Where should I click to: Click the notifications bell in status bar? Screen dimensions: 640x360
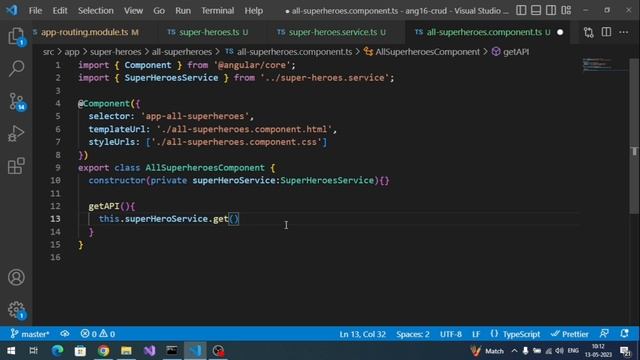coord(624,334)
